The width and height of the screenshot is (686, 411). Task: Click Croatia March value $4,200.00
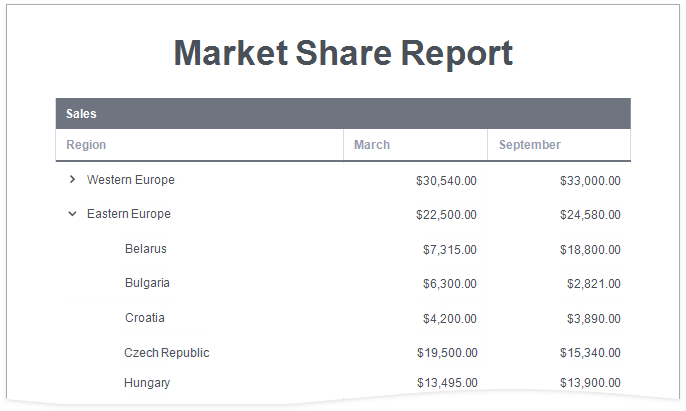[x=449, y=319]
